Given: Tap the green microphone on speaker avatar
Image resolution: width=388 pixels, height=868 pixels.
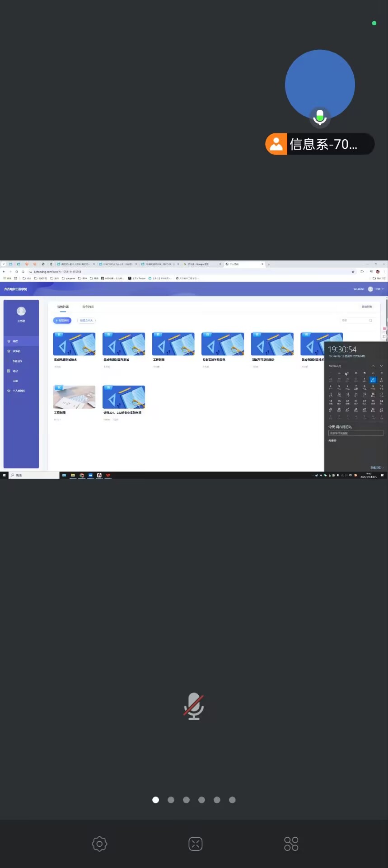Looking at the screenshot, I should [x=320, y=117].
